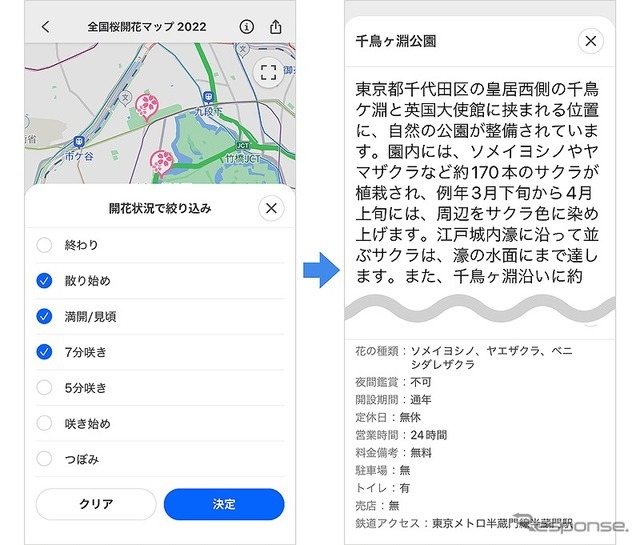
Task: Click the 定休日：無休 row
Action: (388, 417)
